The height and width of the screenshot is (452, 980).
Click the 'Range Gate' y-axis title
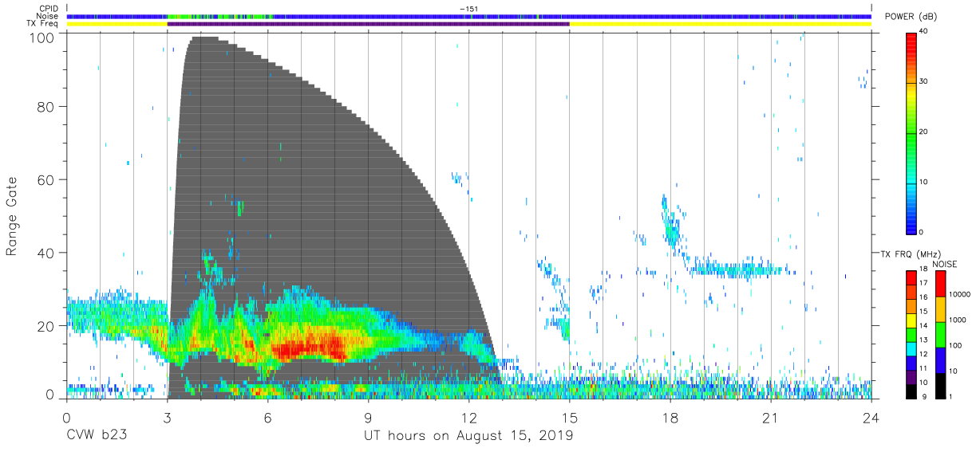(12, 216)
